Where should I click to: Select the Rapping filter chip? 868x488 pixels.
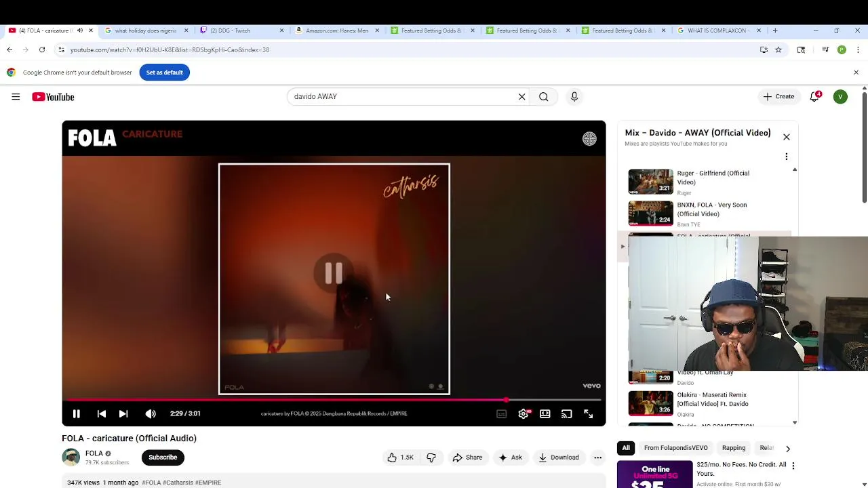tap(734, 448)
